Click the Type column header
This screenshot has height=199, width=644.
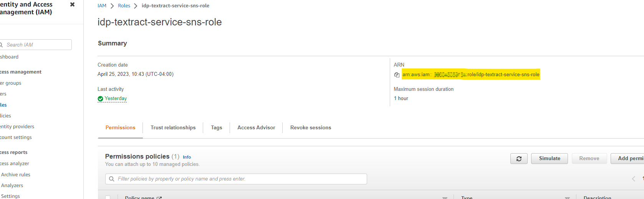[x=467, y=197]
